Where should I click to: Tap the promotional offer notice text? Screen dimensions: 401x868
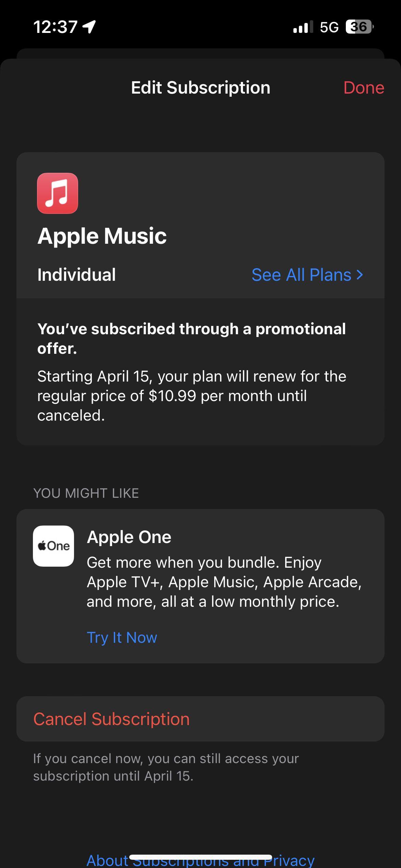(x=192, y=338)
